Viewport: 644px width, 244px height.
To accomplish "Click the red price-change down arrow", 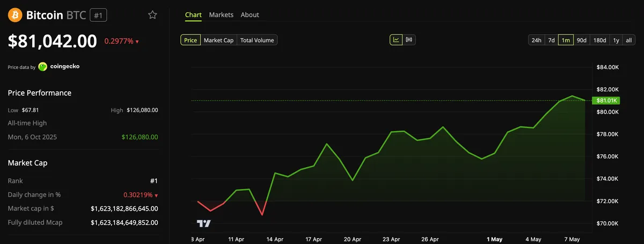I will 137,41.
